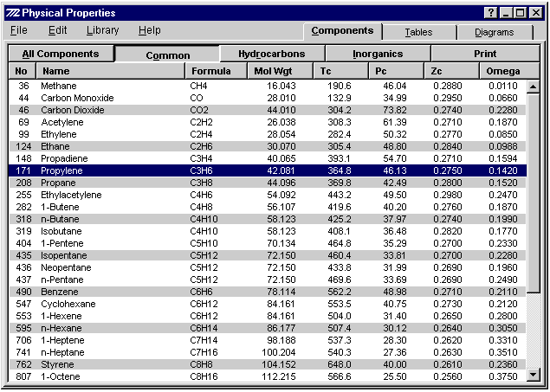Viewport: 550px width, 392px height.
Task: Sort by the Mol Wgt column header
Action: pos(280,71)
